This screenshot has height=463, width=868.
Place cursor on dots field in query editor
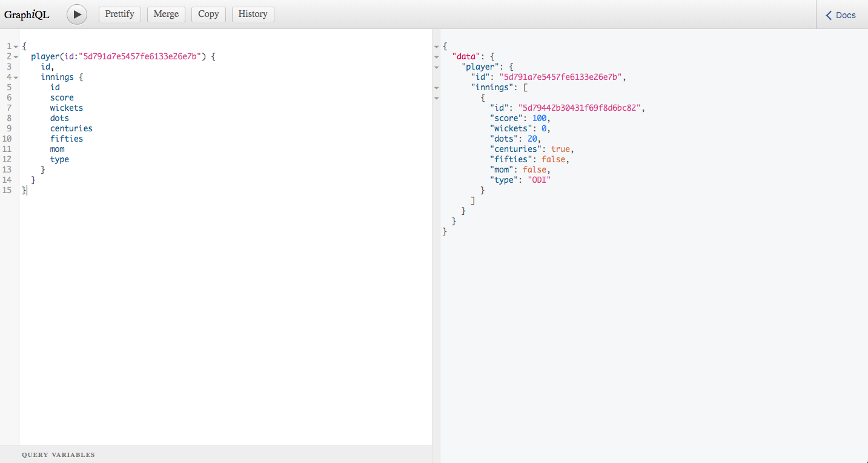point(59,118)
